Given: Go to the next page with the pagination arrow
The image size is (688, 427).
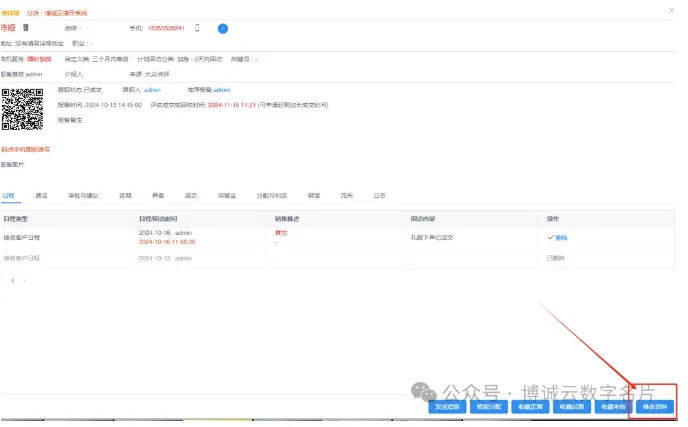Looking at the screenshot, I should 24,281.
